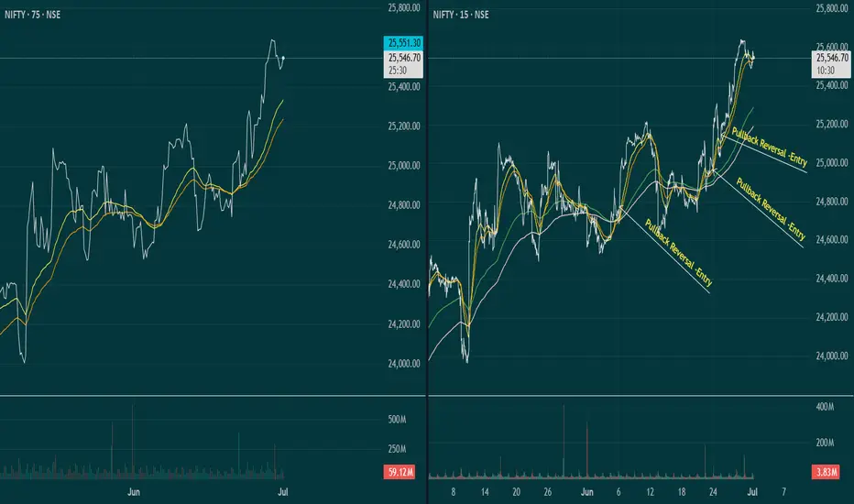Select the red 59.12M volume tag
The height and width of the screenshot is (504, 854).
click(x=400, y=472)
